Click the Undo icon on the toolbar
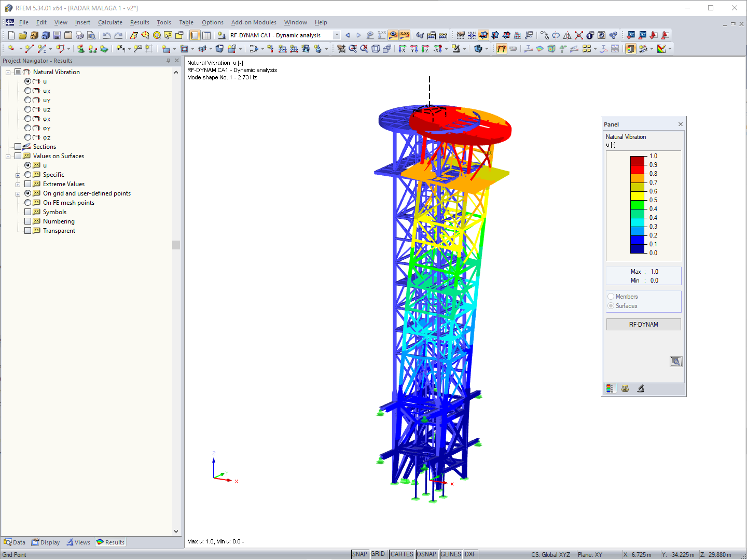Image resolution: width=747 pixels, height=560 pixels. [x=106, y=35]
